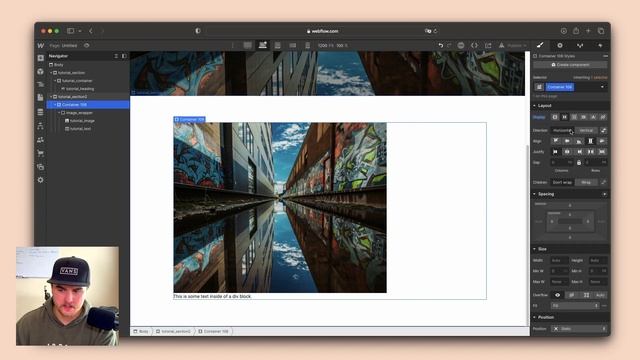This screenshot has height=360, width=640.
Task: Open the CMS collections panel
Action: pyautogui.click(x=40, y=112)
